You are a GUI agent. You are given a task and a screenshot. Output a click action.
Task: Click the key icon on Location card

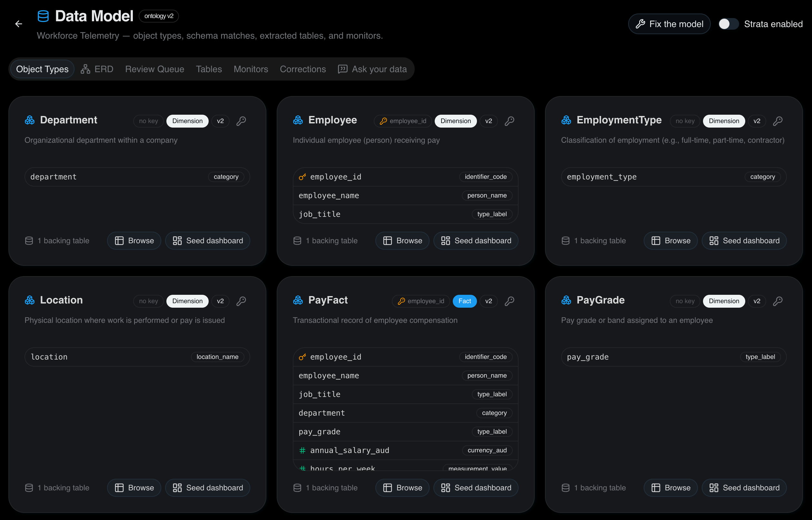(241, 301)
